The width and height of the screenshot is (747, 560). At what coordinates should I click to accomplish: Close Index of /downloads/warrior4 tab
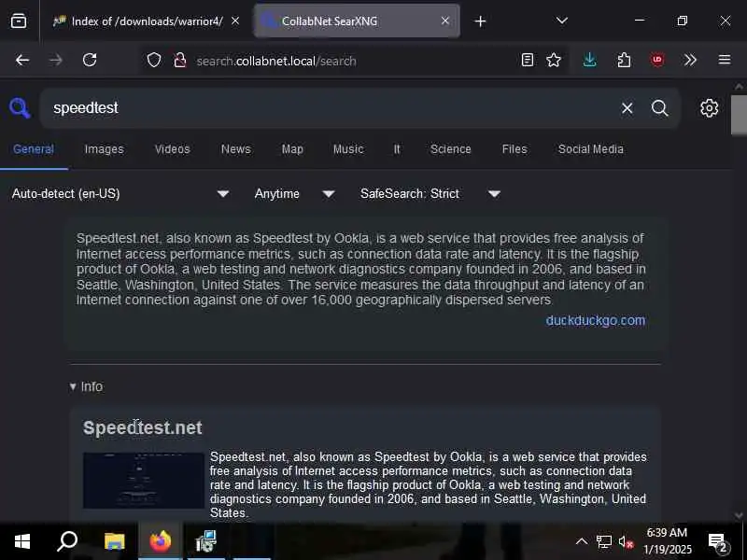(235, 21)
